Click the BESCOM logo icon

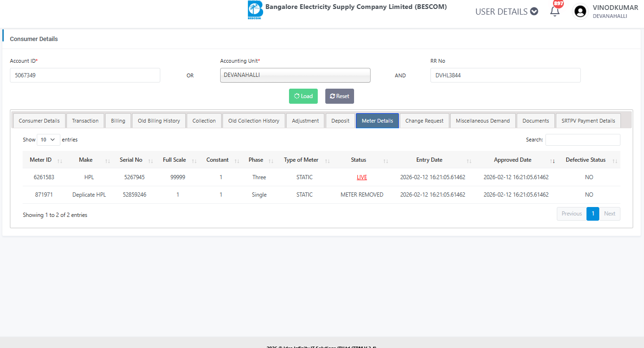pos(255,10)
